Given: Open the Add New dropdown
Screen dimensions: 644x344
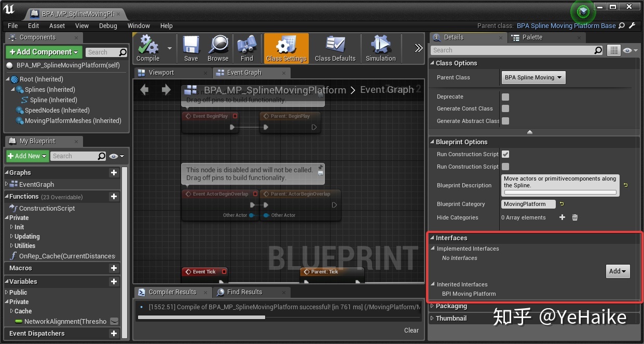Looking at the screenshot, I should (28, 156).
